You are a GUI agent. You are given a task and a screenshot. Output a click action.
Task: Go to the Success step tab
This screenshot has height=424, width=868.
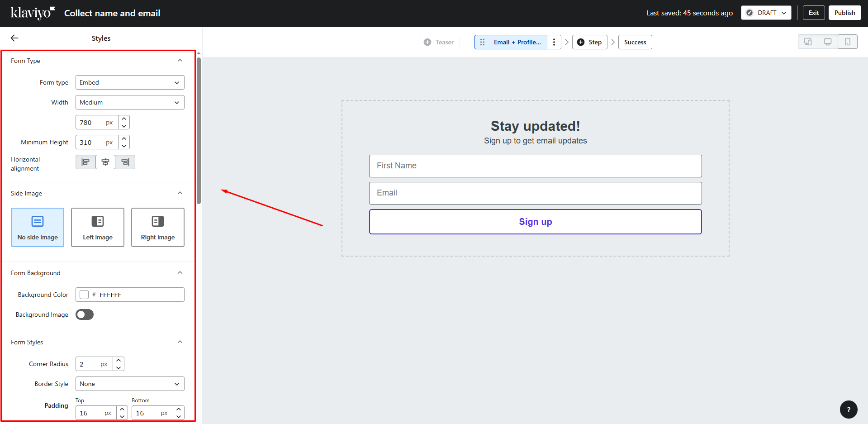pos(635,42)
